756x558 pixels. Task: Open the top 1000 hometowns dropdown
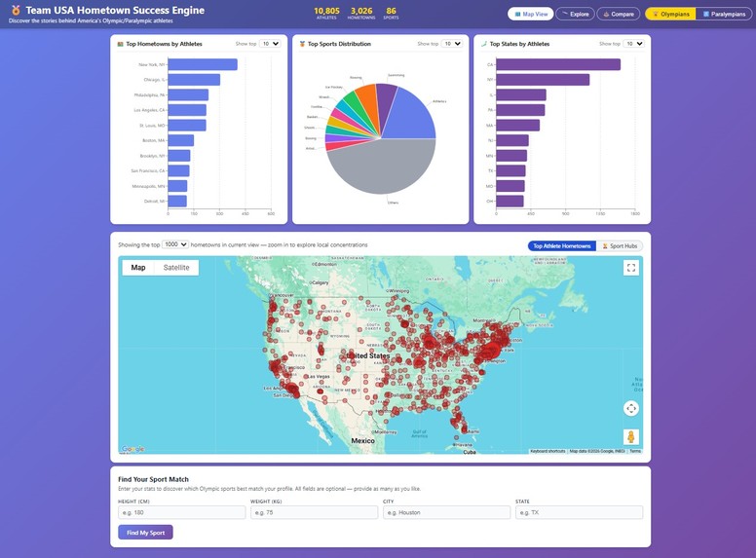(175, 244)
